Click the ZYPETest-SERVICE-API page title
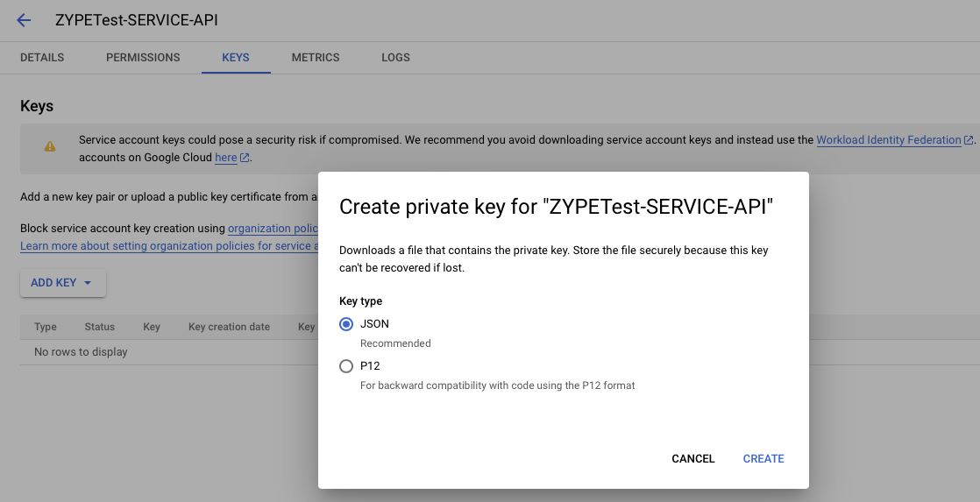This screenshot has width=980, height=502. tap(137, 20)
